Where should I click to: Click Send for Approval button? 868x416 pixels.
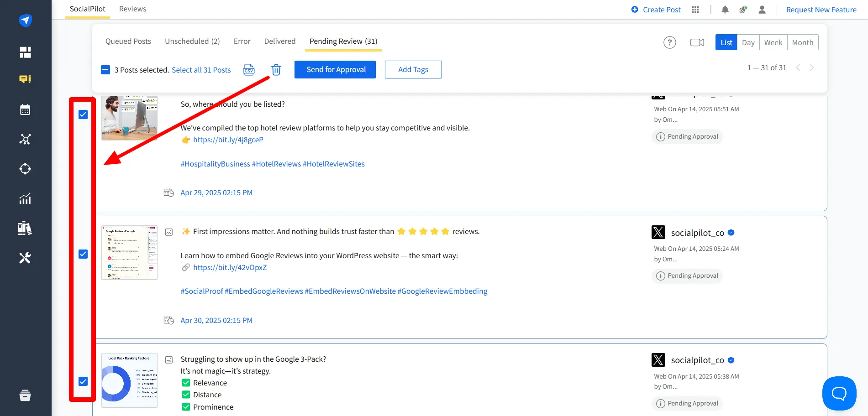pyautogui.click(x=335, y=69)
